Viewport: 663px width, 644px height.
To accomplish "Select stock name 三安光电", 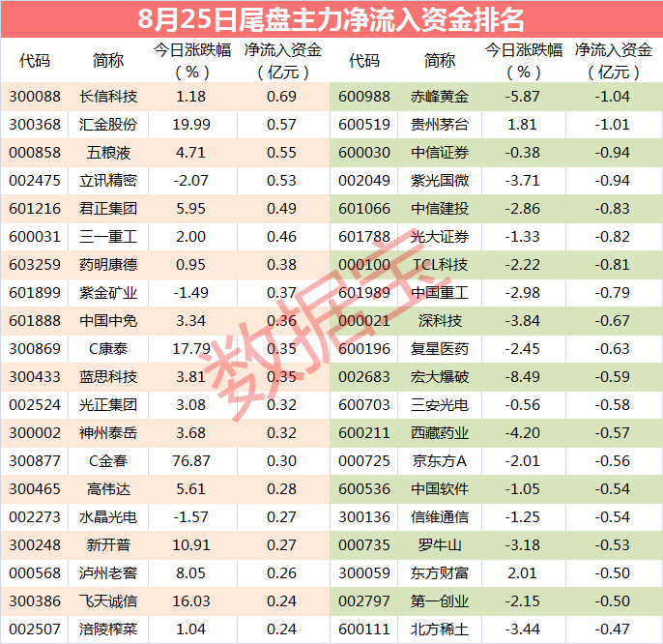I will click(440, 405).
